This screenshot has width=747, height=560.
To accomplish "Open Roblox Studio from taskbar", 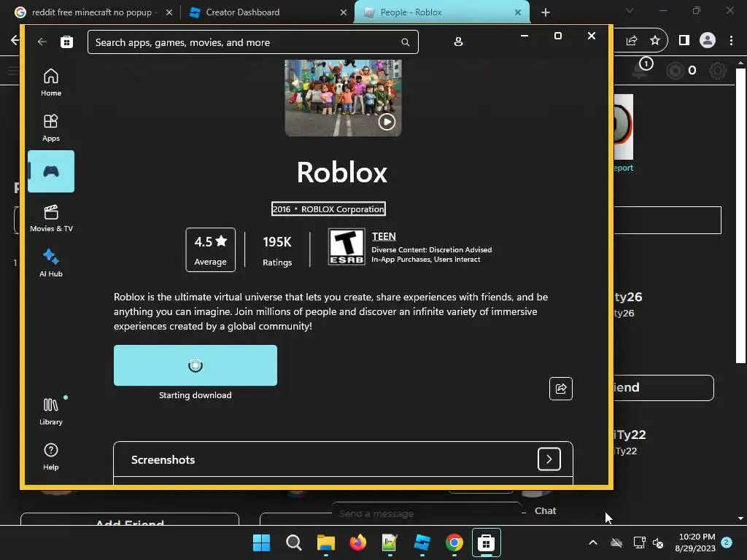I will [x=422, y=542].
